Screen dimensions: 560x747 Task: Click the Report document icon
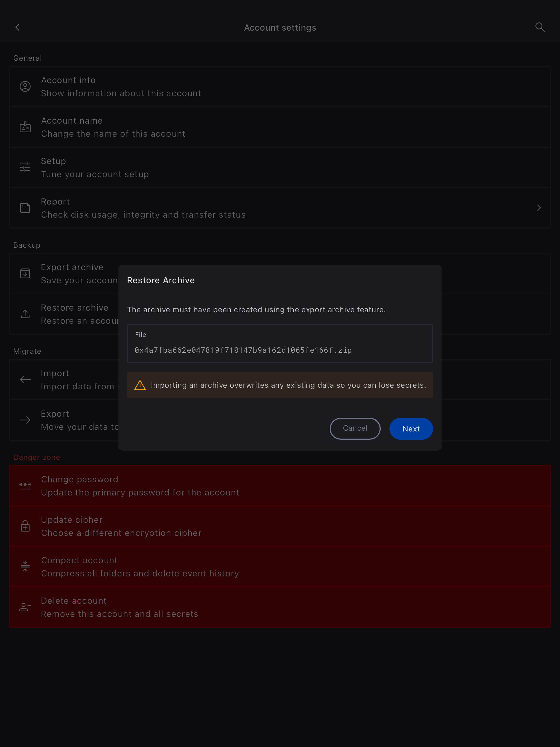(25, 208)
